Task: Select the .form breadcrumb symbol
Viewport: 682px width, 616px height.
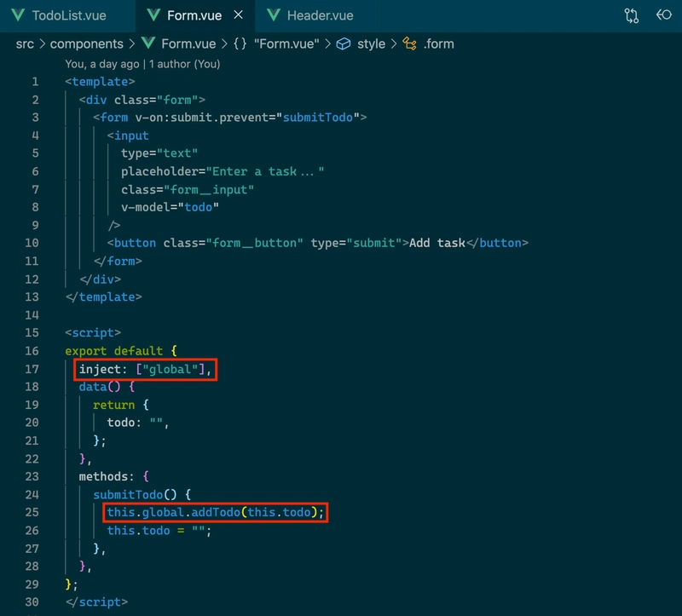Action: coord(438,44)
